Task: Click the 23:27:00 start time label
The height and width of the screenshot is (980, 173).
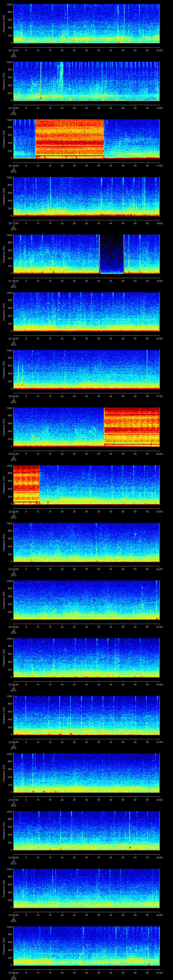Action: click(13, 800)
